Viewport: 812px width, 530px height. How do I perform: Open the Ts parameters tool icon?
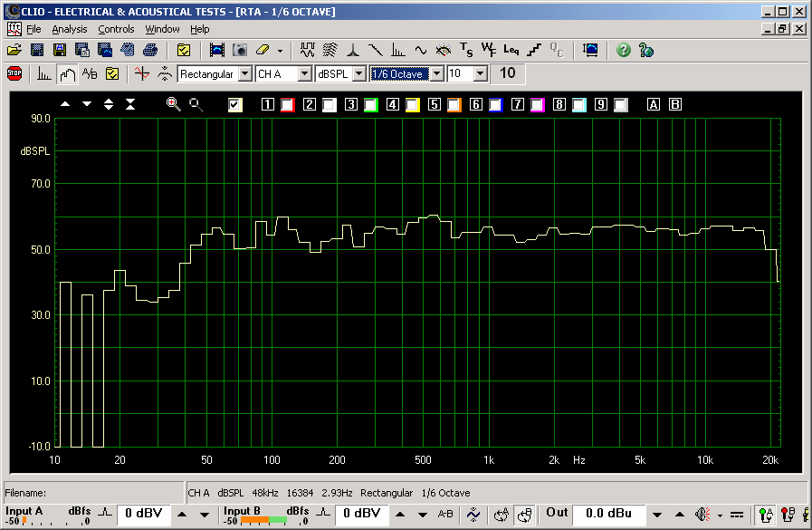point(466,50)
